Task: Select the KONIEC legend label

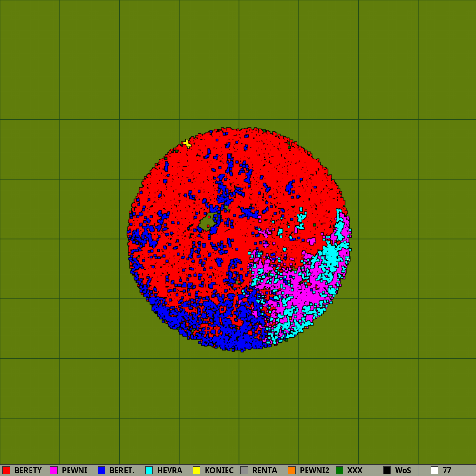Action: coord(219,471)
